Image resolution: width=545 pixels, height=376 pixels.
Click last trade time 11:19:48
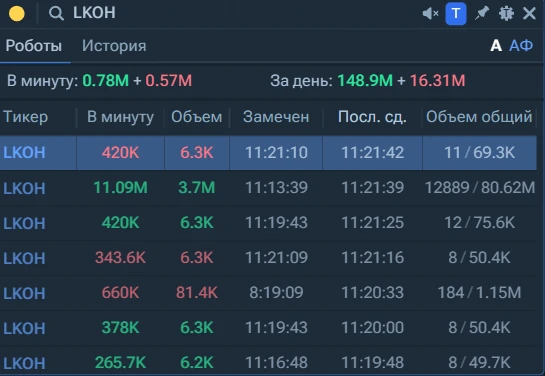click(x=373, y=363)
